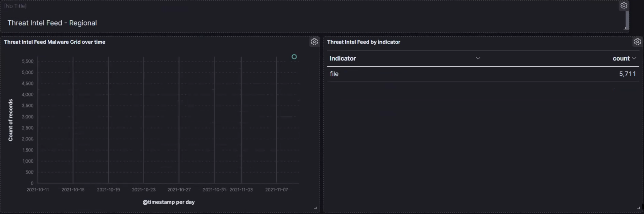Open gear menu of Threat Intel Feed by indicator panel
Image resolution: width=644 pixels, height=214 pixels.
[638, 42]
